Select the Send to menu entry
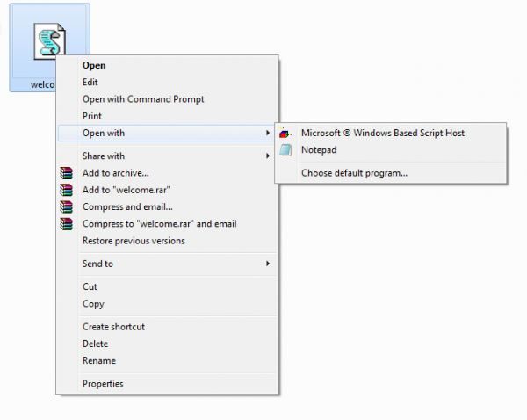 tap(167, 264)
